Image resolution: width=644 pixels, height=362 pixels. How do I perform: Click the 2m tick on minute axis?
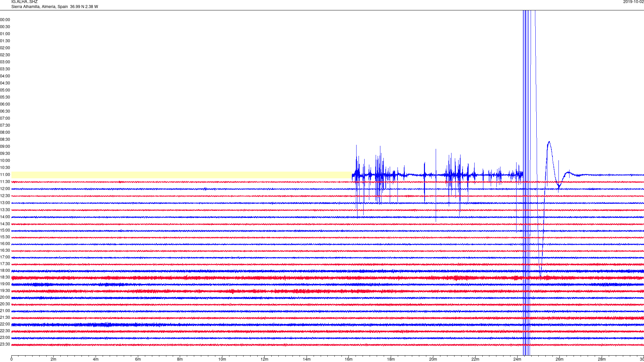coord(53,359)
